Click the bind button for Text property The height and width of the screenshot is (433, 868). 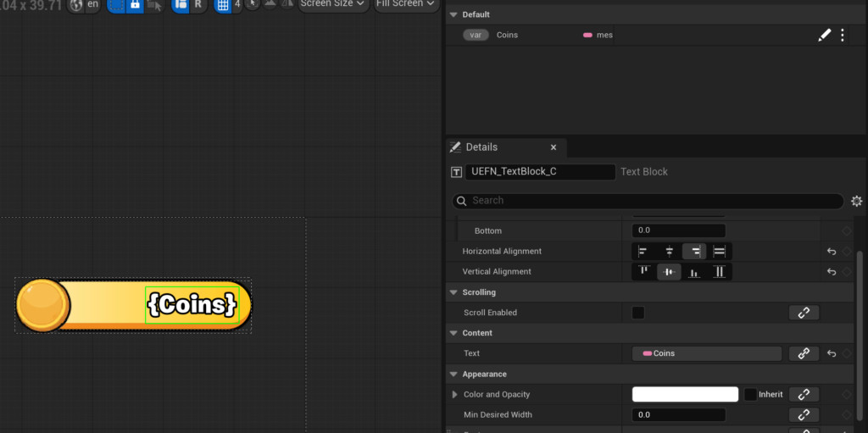(x=804, y=353)
